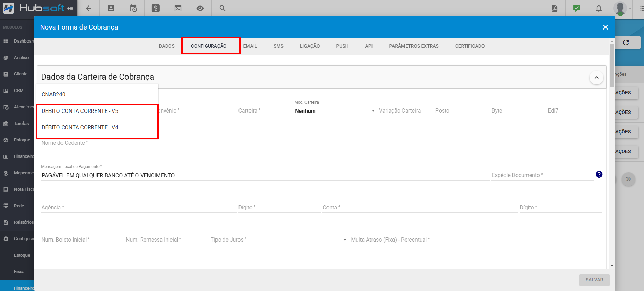This screenshot has width=644, height=291.
Task: Click the SALVAR button
Action: [594, 280]
